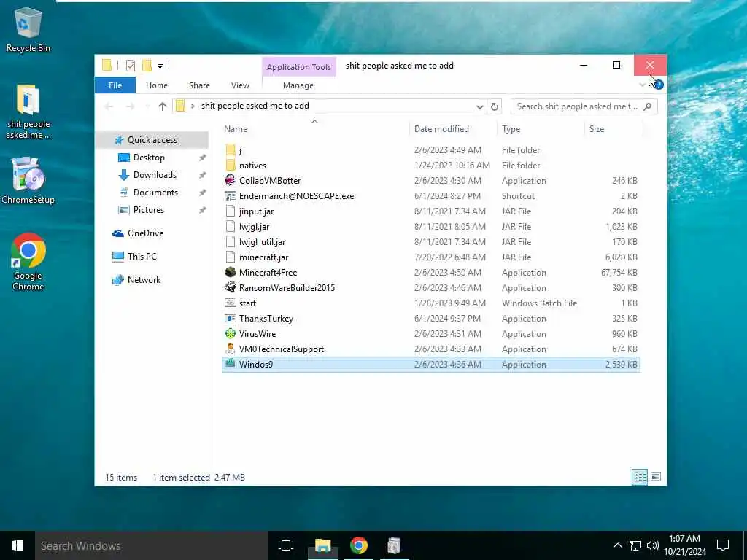Open the Share ribbon tab
747x560 pixels.
199,85
